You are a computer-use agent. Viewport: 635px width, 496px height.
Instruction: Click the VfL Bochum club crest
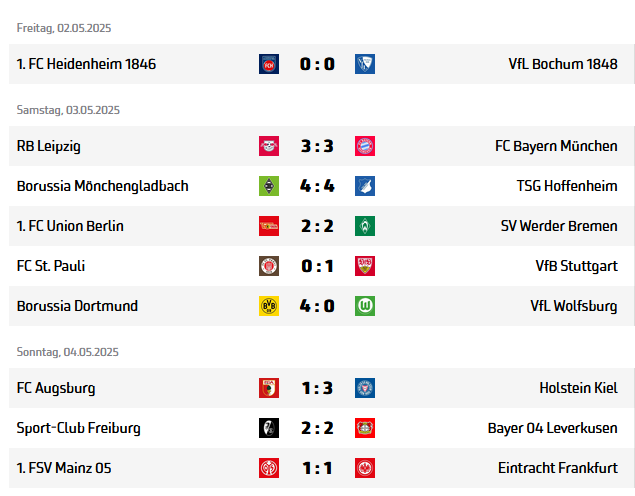[365, 64]
